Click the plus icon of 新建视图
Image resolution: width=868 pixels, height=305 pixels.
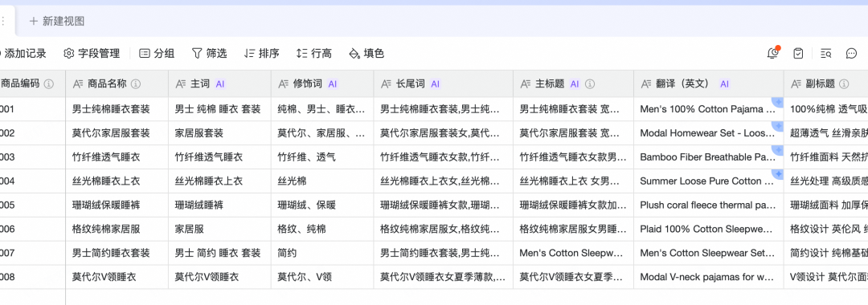pyautogui.click(x=34, y=21)
